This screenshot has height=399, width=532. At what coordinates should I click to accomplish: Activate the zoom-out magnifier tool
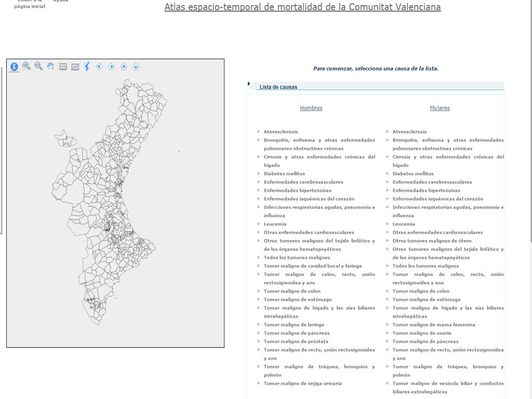click(38, 66)
